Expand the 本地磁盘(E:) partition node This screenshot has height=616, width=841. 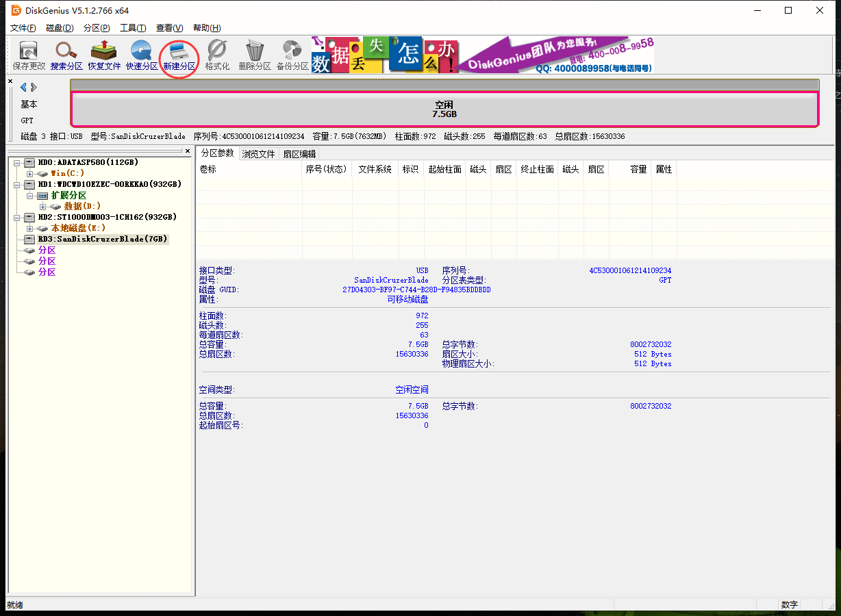point(29,228)
